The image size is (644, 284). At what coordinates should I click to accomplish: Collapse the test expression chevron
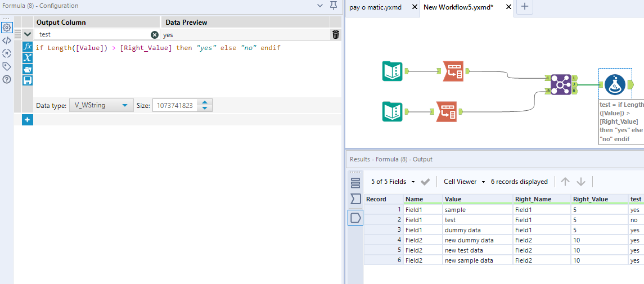(27, 35)
